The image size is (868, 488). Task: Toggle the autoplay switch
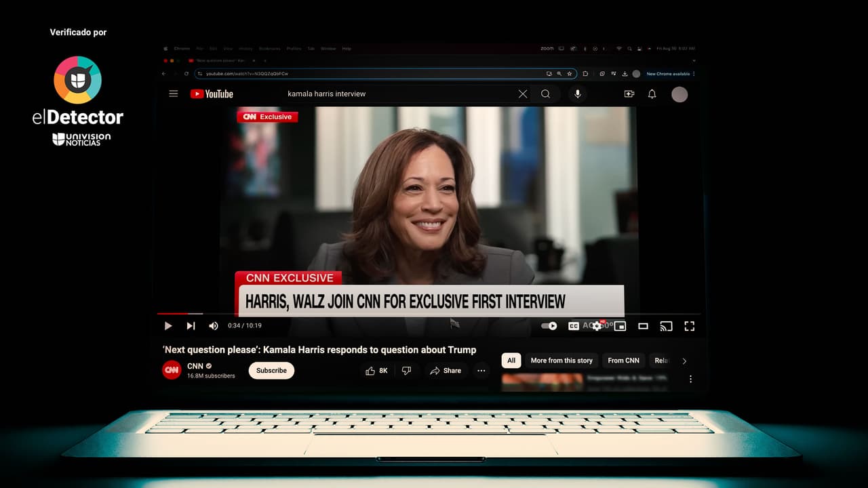point(549,326)
